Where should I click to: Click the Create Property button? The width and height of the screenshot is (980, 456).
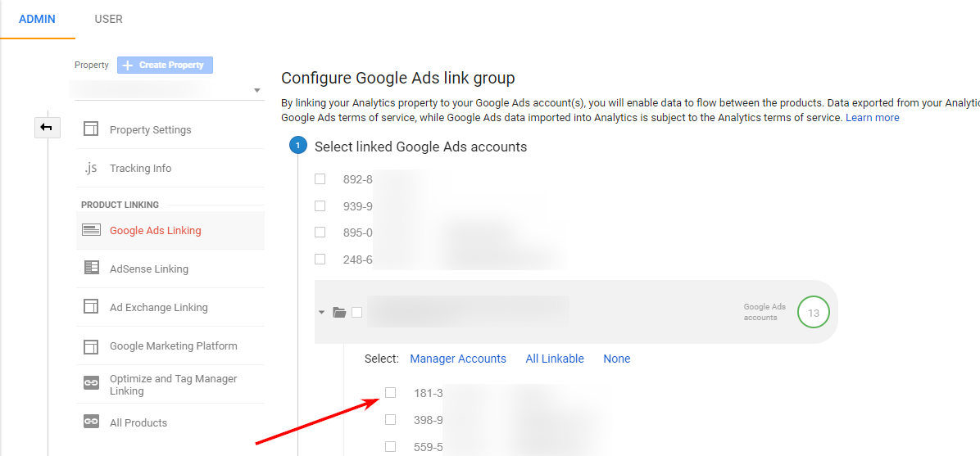tap(165, 65)
